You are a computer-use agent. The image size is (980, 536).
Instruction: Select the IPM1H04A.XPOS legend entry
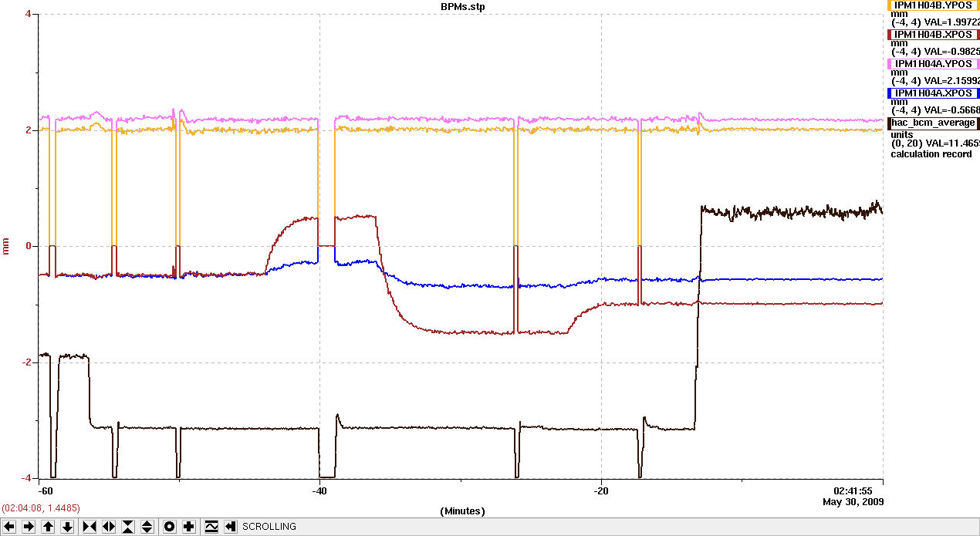934,93
